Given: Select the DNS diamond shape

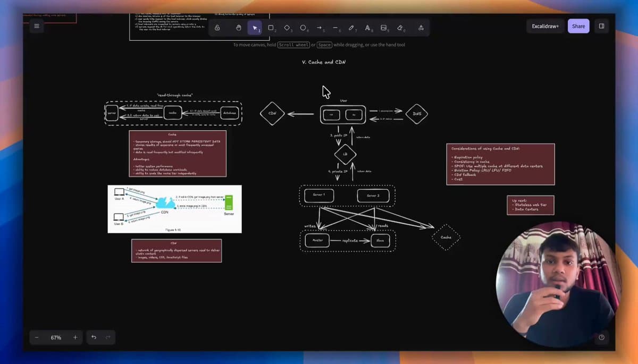Looking at the screenshot, I should 416,114.
